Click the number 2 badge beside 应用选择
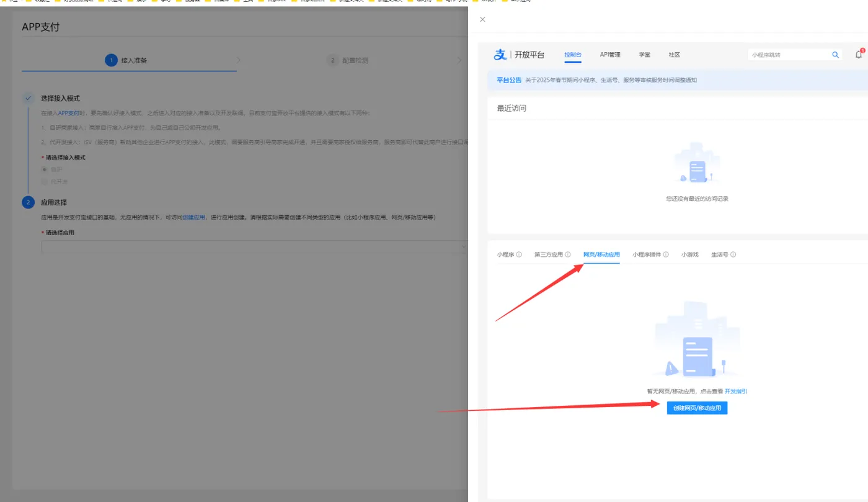 point(28,202)
